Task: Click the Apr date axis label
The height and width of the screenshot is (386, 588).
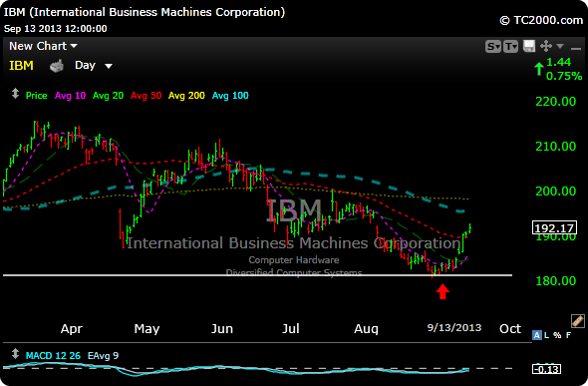Action: [x=71, y=329]
